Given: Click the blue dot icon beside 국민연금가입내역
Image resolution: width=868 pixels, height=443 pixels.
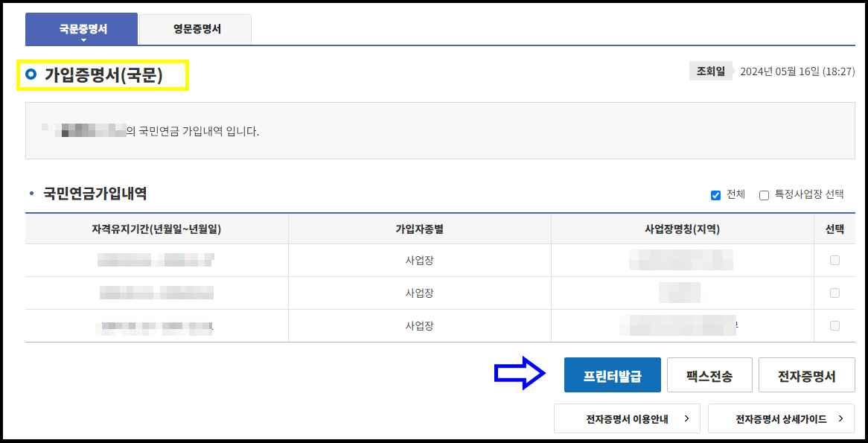Looking at the screenshot, I should (31, 193).
